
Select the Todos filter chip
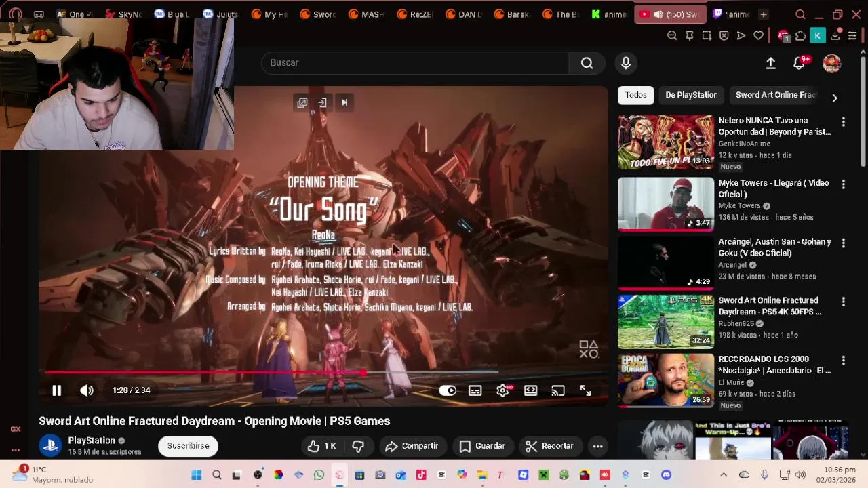pyautogui.click(x=636, y=95)
